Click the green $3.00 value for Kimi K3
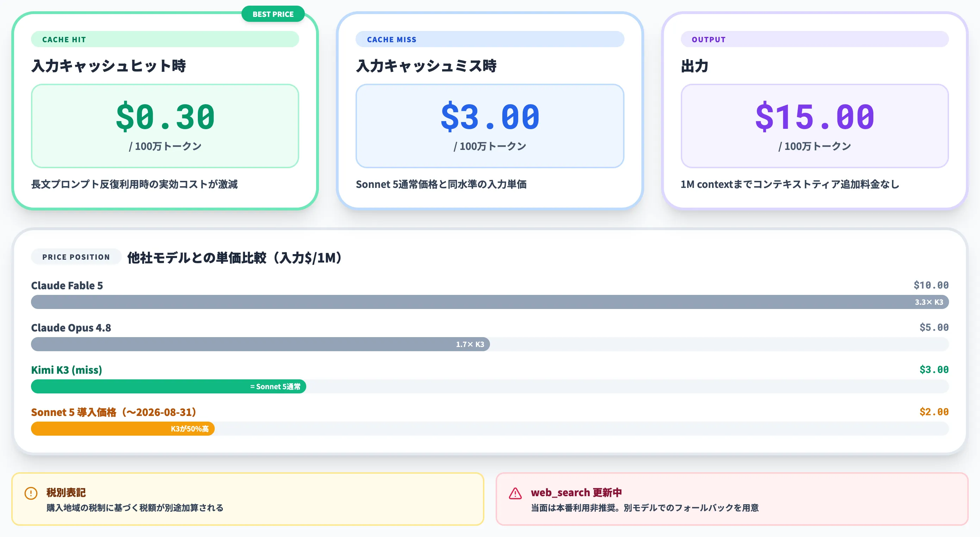 934,369
